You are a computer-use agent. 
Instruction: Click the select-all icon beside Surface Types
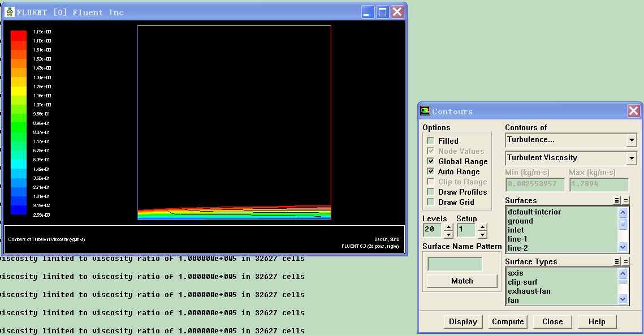click(x=617, y=261)
